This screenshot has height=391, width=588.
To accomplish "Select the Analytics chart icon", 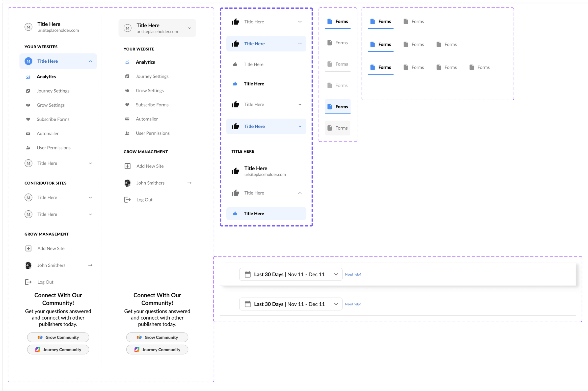I will coord(28,77).
